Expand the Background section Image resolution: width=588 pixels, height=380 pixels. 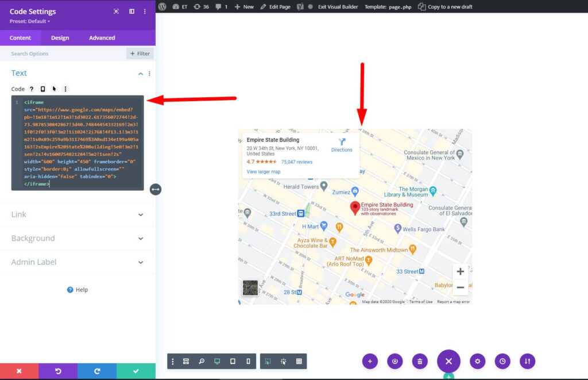pyautogui.click(x=78, y=239)
